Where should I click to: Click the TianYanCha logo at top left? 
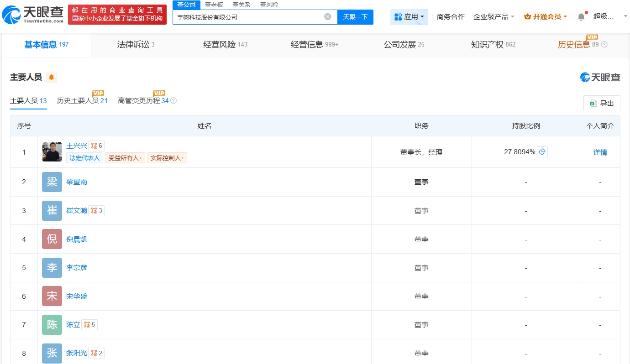coord(33,15)
